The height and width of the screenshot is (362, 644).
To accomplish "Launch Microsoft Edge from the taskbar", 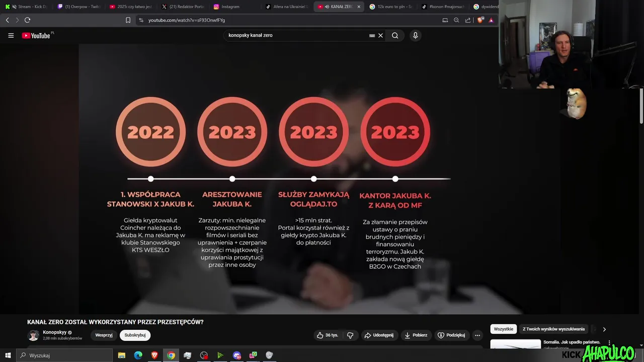I will pos(138,355).
